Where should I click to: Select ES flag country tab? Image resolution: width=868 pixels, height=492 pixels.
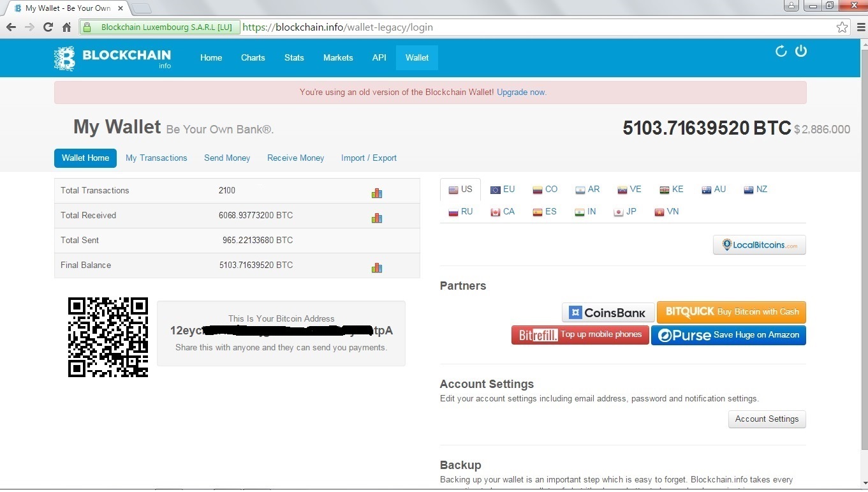point(545,212)
